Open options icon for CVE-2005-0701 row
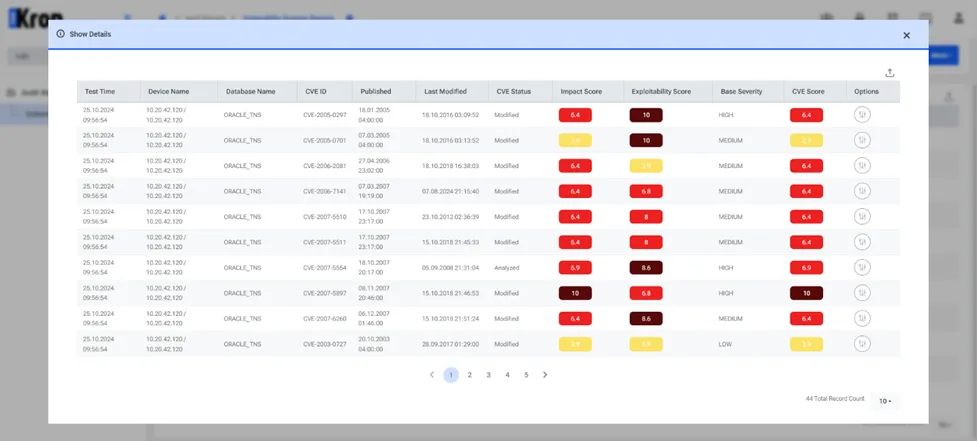Image resolution: width=977 pixels, height=441 pixels. [x=862, y=140]
